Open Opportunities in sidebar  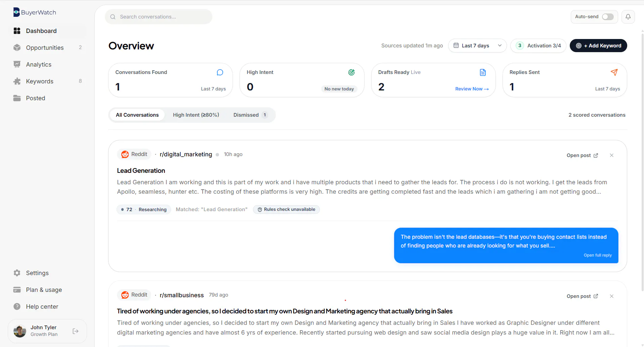pos(47,48)
